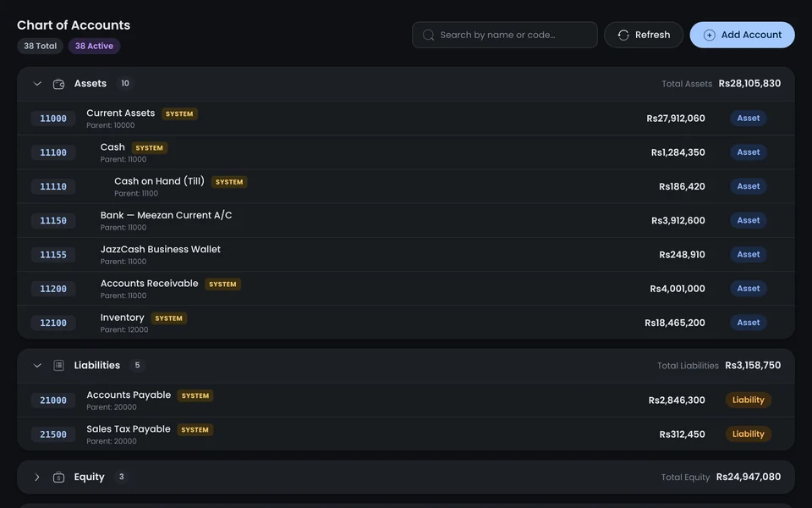Viewport: 812px width, 508px height.
Task: Collapse the Assets section
Action: click(x=37, y=84)
